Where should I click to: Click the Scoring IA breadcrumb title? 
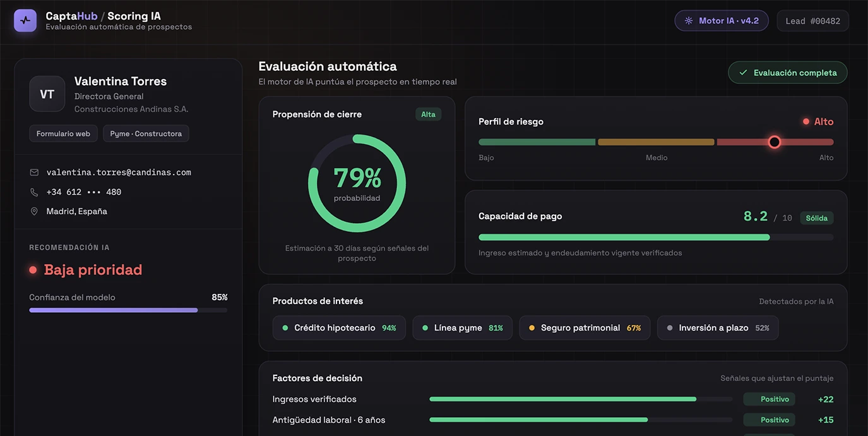pos(134,16)
